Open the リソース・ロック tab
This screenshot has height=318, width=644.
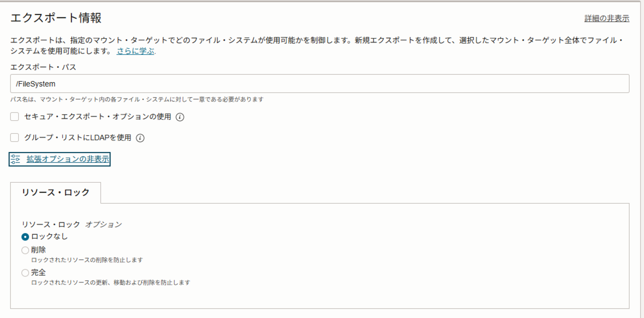[55, 193]
